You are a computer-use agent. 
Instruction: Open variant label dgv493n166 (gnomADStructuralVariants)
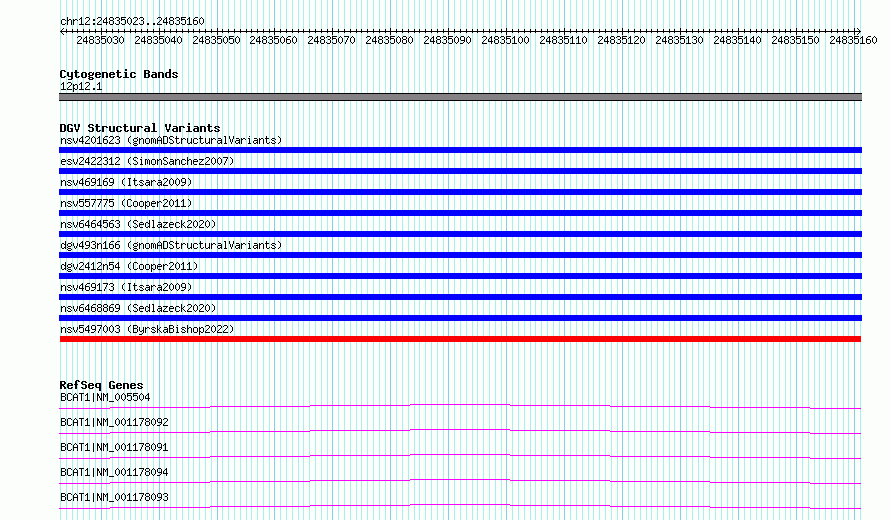click(171, 245)
